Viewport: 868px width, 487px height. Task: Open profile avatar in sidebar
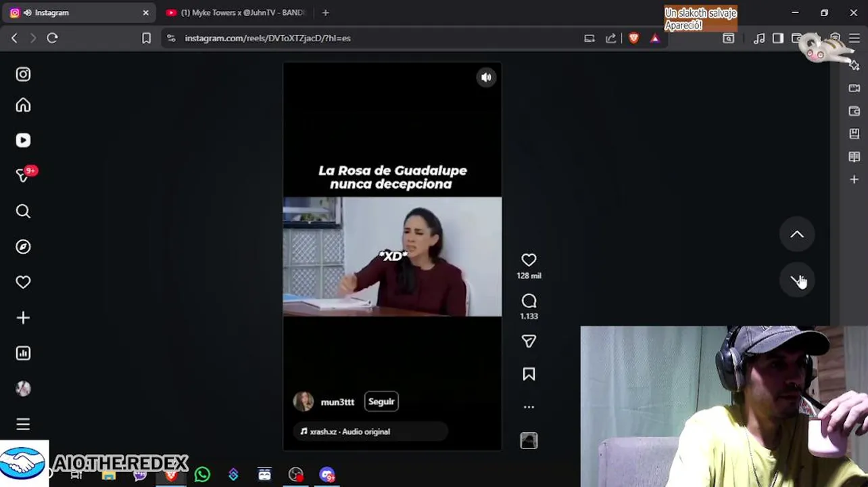tap(23, 388)
